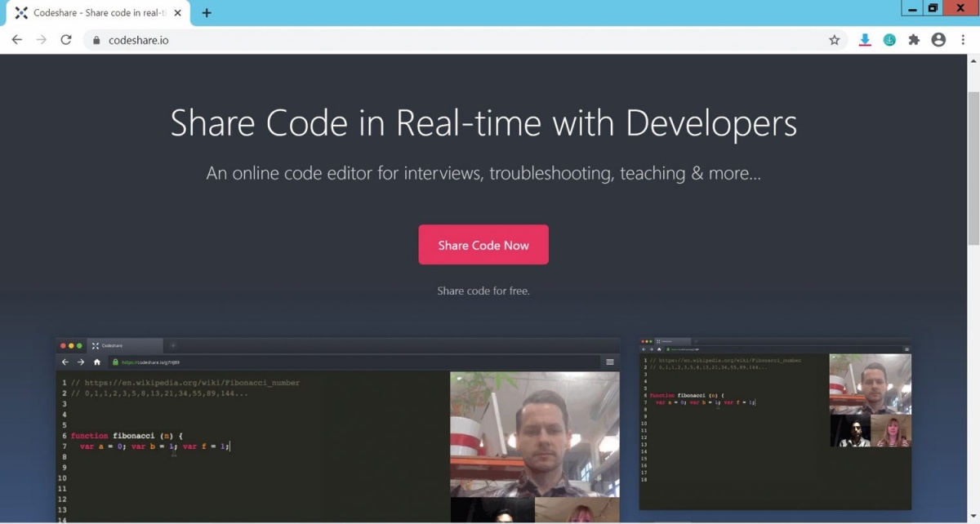The image size is (980, 524).
Task: Click the blue download arrow extension icon
Action: [x=865, y=40]
